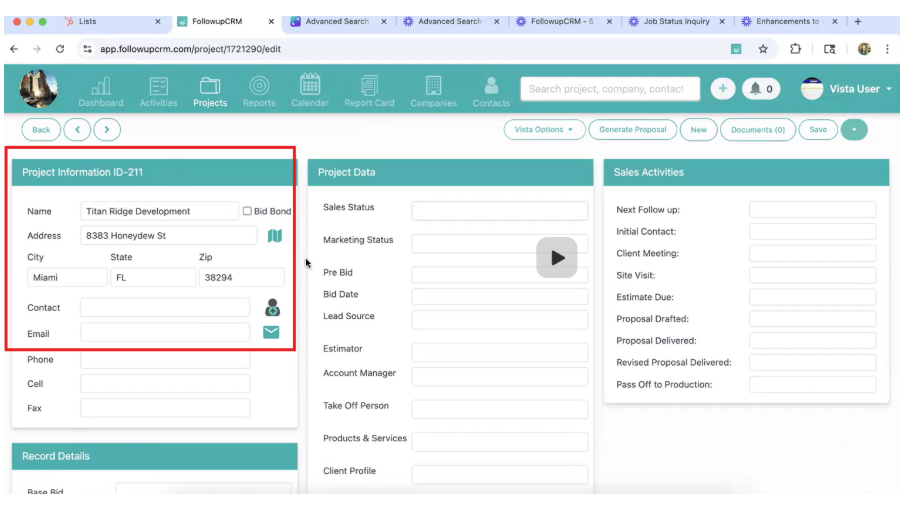
Task: Click the Back button
Action: coord(41,130)
